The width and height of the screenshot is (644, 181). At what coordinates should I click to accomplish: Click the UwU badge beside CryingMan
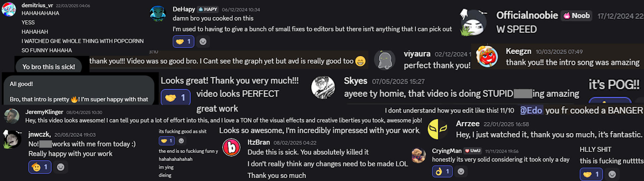click(473, 151)
